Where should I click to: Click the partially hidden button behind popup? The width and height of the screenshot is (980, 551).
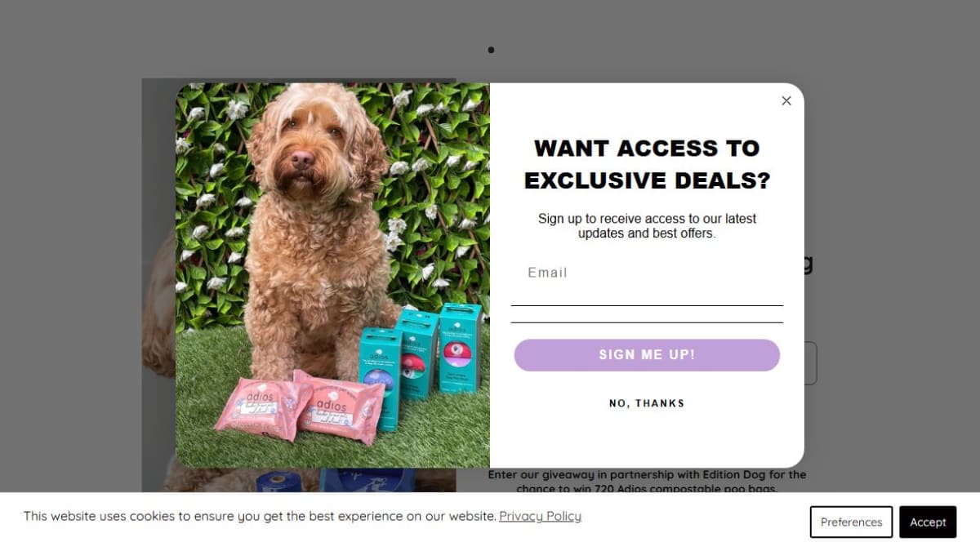point(810,363)
